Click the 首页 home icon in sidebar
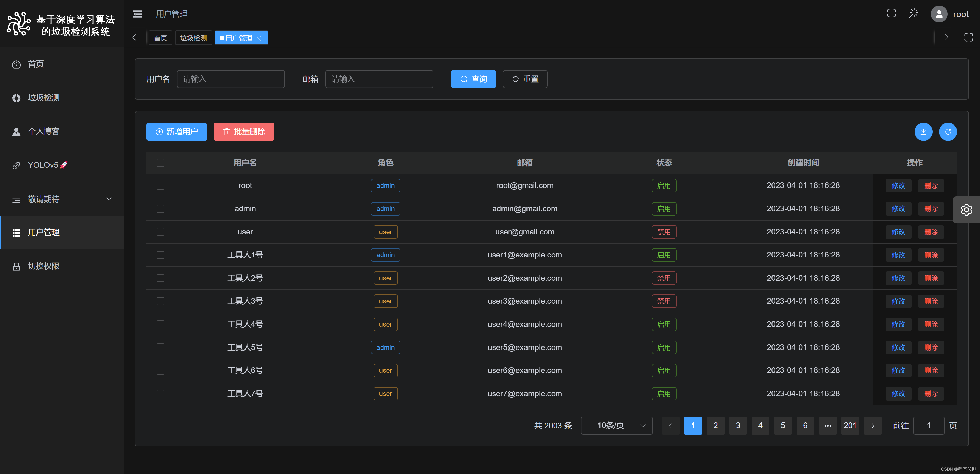 tap(16, 64)
